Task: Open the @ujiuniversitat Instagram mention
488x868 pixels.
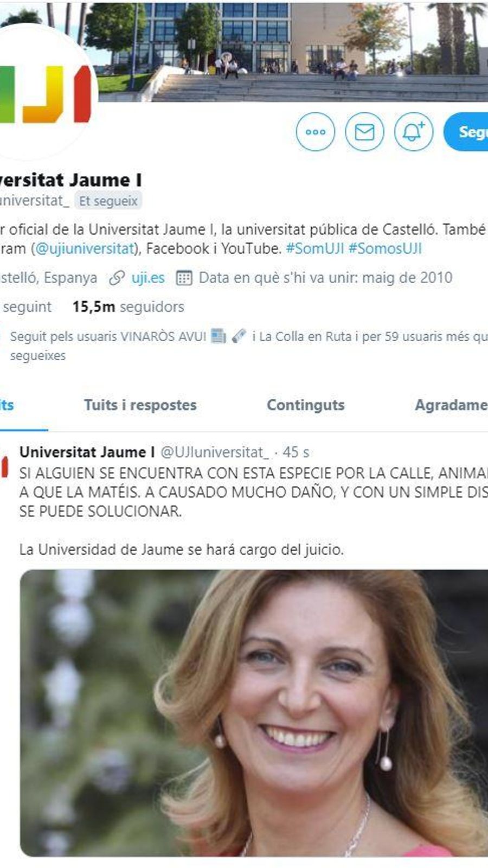Action: (84, 248)
